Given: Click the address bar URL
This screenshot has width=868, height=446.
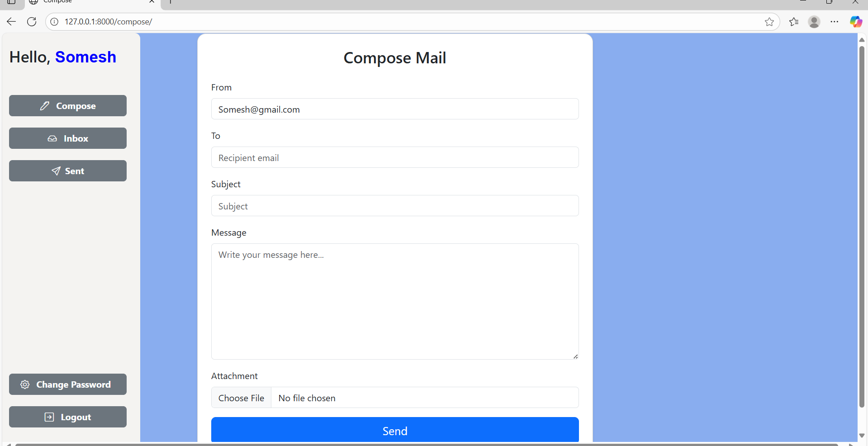Looking at the screenshot, I should [x=109, y=22].
